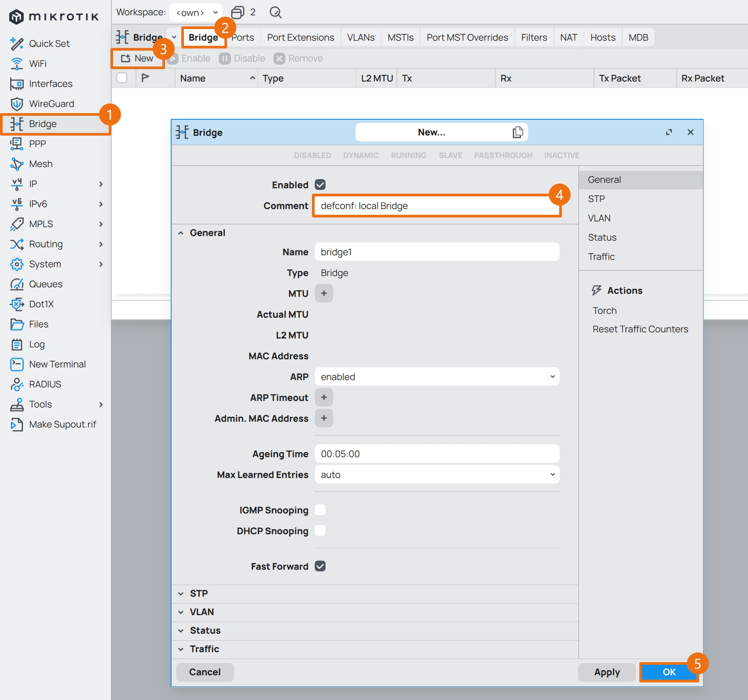The width and height of the screenshot is (748, 700).
Task: Click the lightning Actions icon
Action: (597, 291)
